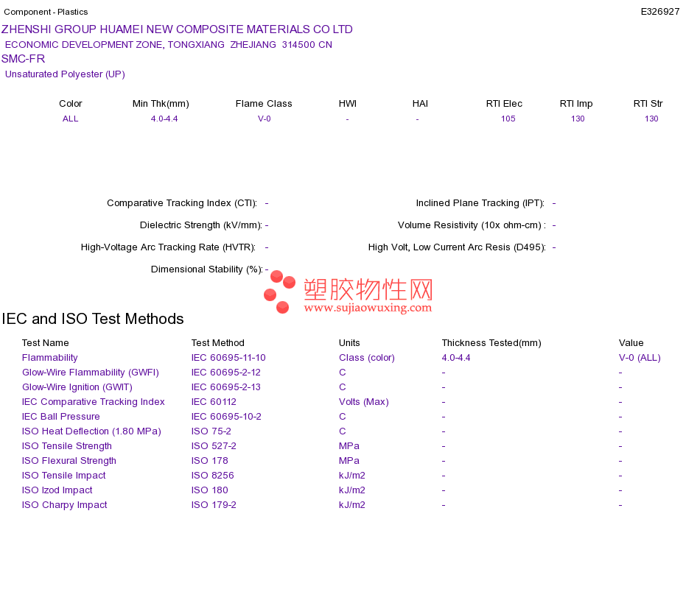Click the IEC 60695-2-12 test method

pyautogui.click(x=226, y=373)
